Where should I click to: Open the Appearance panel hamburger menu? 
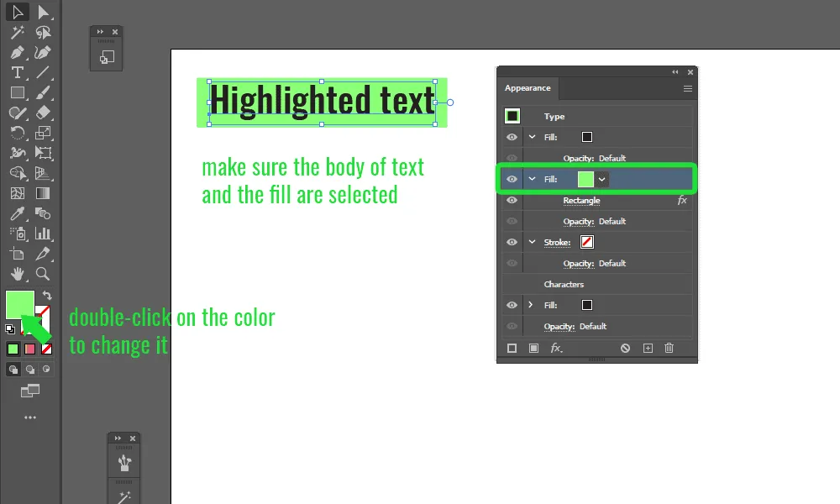click(x=688, y=88)
